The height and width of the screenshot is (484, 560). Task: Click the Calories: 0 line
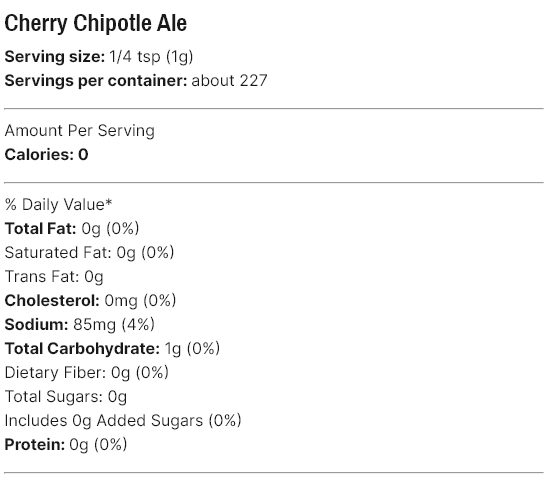point(46,155)
